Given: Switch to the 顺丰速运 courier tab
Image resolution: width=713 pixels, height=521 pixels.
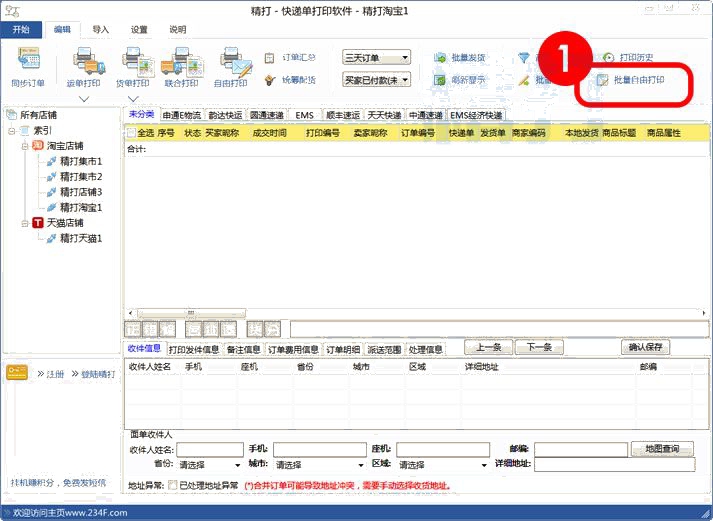Looking at the screenshot, I should [x=342, y=115].
